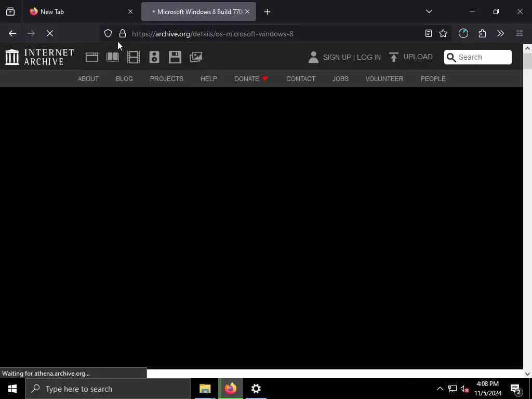The width and height of the screenshot is (532, 399).
Task: Open the Video film-strip icon
Action: 134,57
